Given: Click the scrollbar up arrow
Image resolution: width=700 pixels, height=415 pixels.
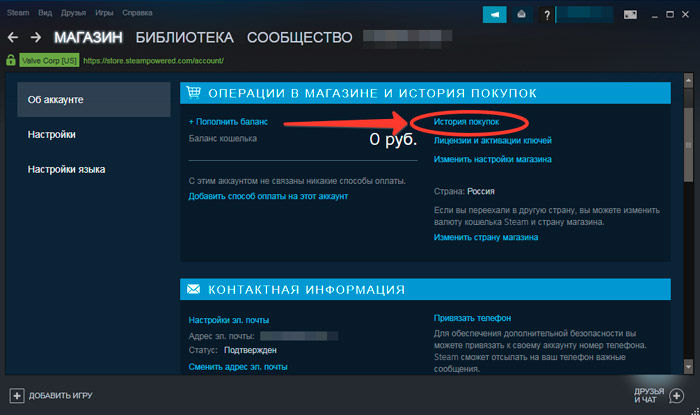Looking at the screenshot, I should click(x=688, y=80).
